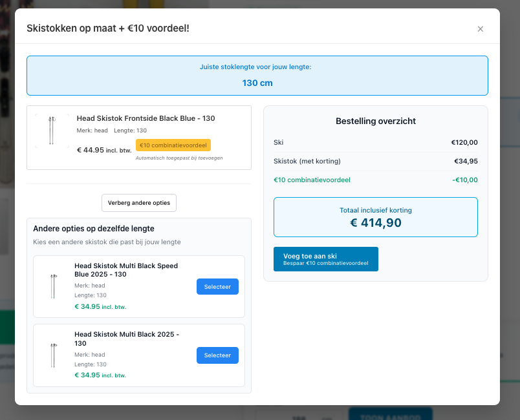520x420 pixels.
Task: Click Totaal inclusief korting label
Action: pos(375,210)
